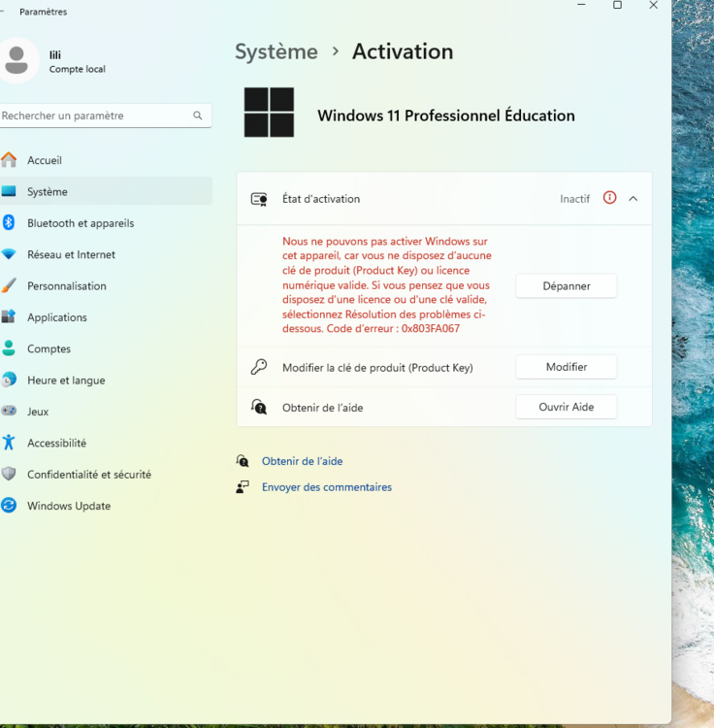Click the Accessibilité person icon
Screen dimensions: 714x728
[9, 443]
